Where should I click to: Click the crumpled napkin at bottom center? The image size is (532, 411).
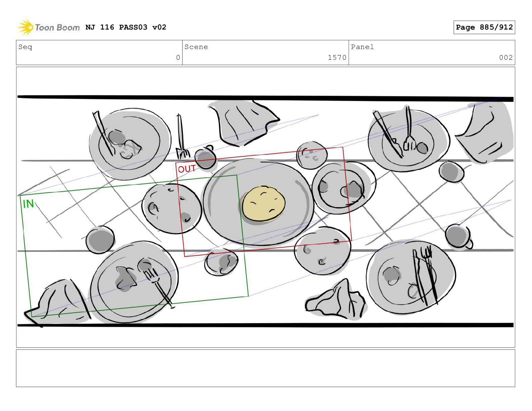click(x=335, y=299)
